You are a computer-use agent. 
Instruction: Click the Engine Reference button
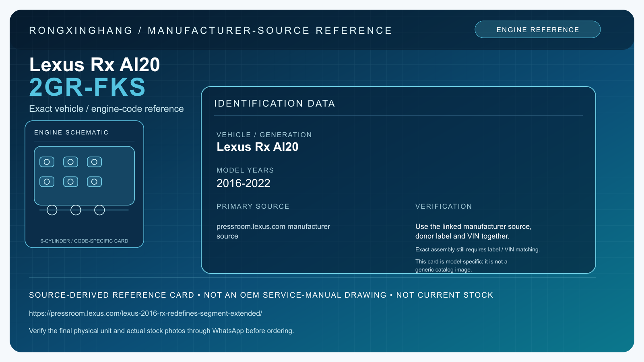538,29
